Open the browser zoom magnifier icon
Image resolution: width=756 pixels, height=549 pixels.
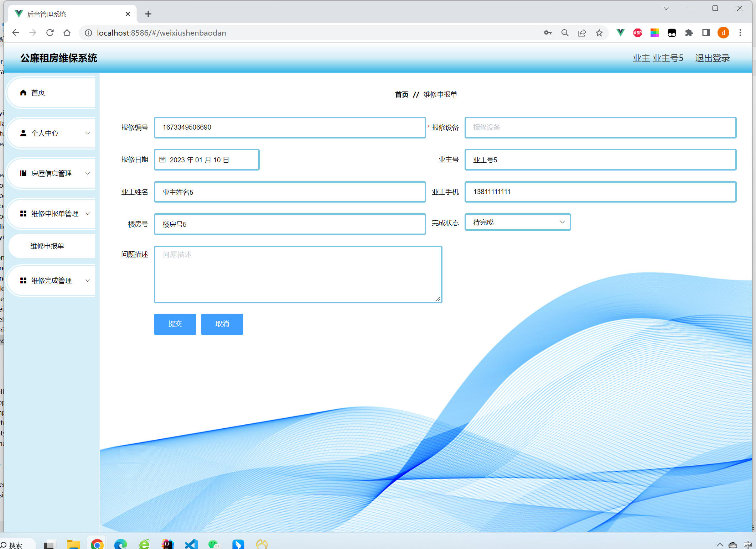(565, 33)
